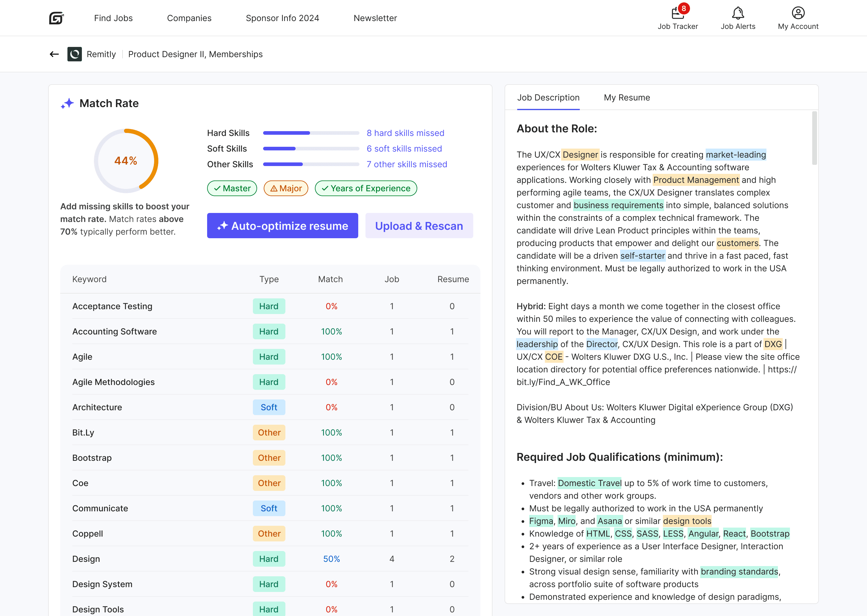The image size is (867, 616).
Task: Open the 8 hard skills missed link
Action: [405, 133]
